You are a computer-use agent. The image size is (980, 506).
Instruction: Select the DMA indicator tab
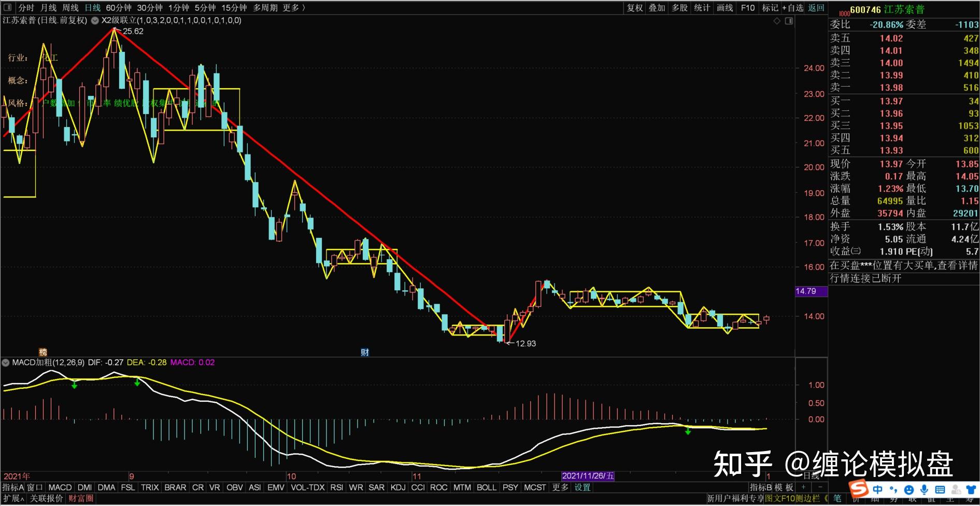pyautogui.click(x=106, y=487)
